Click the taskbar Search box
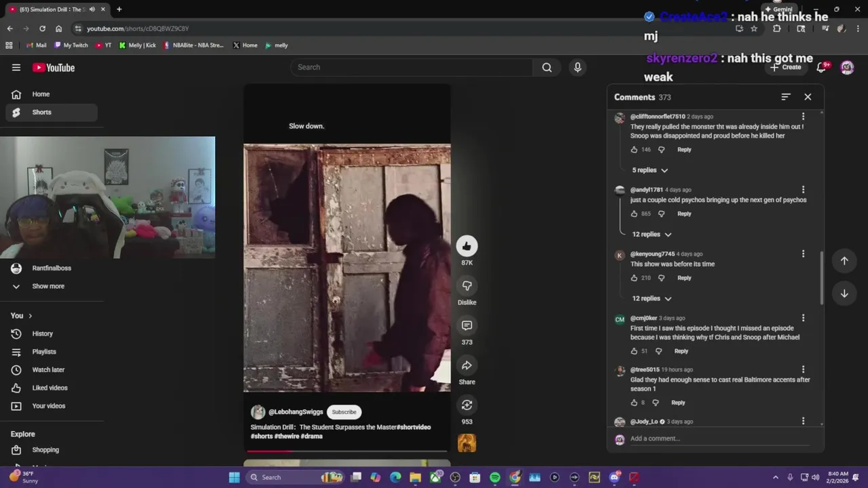868x488 pixels. click(295, 477)
